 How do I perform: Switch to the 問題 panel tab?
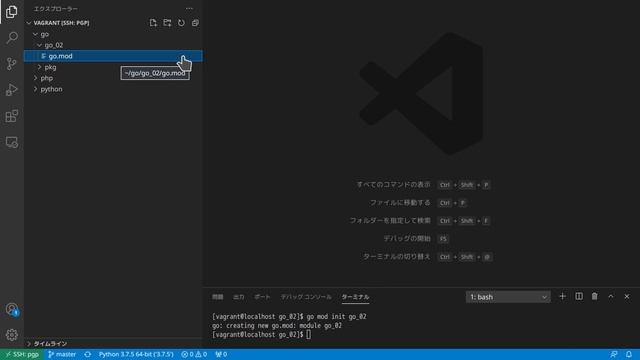[218, 297]
